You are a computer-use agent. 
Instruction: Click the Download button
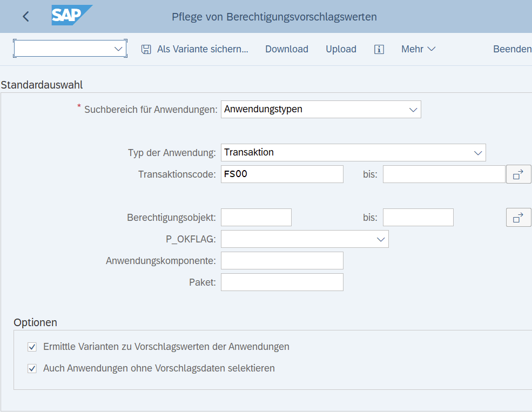click(287, 49)
